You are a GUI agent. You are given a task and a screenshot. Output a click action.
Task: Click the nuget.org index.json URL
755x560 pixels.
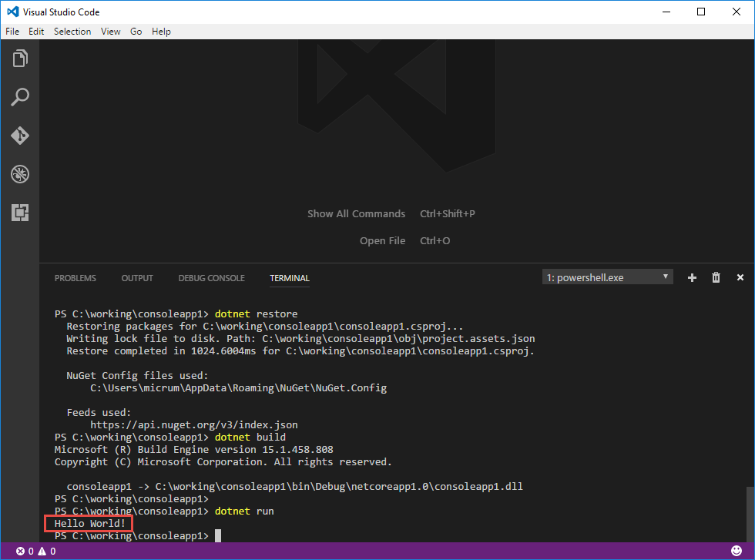pos(194,424)
